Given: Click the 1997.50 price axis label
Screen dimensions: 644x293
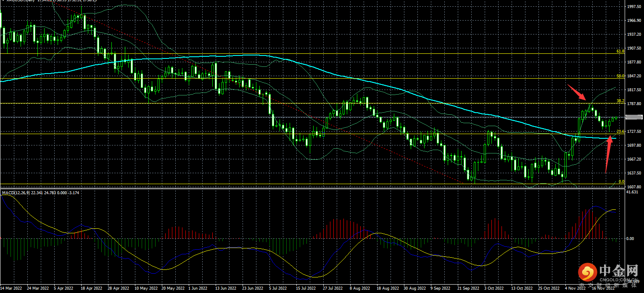Looking at the screenshot, I should click(633, 7).
